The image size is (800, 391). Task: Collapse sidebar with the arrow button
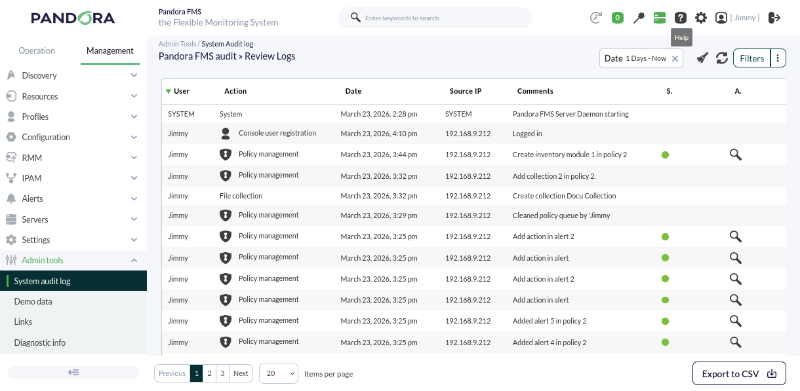click(x=73, y=372)
